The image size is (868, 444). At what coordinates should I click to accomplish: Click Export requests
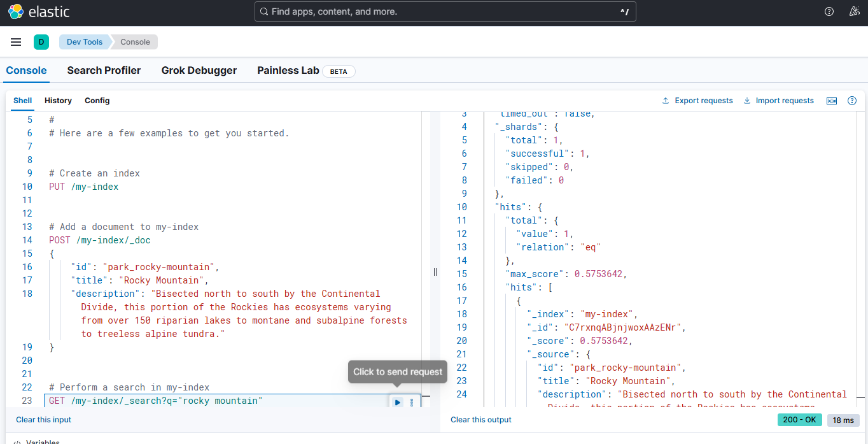[x=697, y=101]
